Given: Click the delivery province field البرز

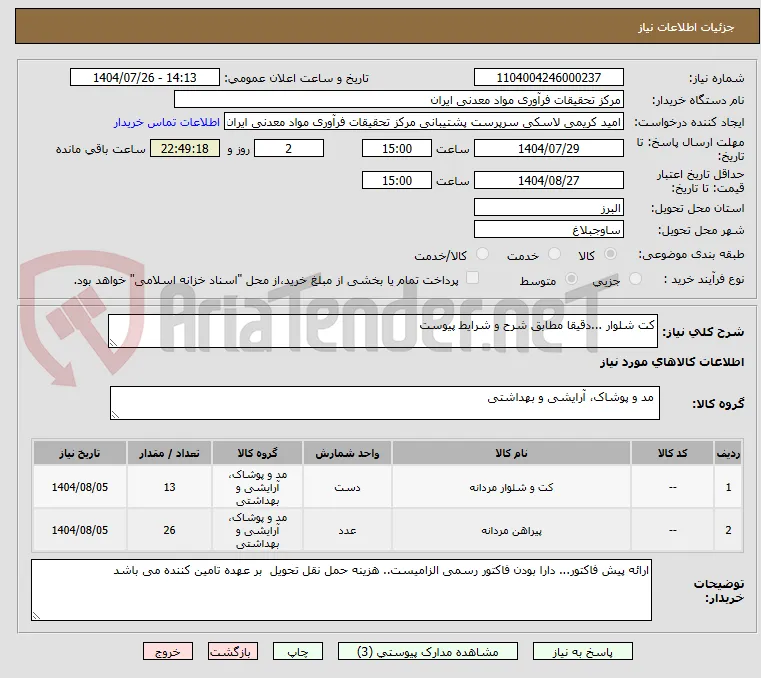Looking at the screenshot, I should point(548,208).
